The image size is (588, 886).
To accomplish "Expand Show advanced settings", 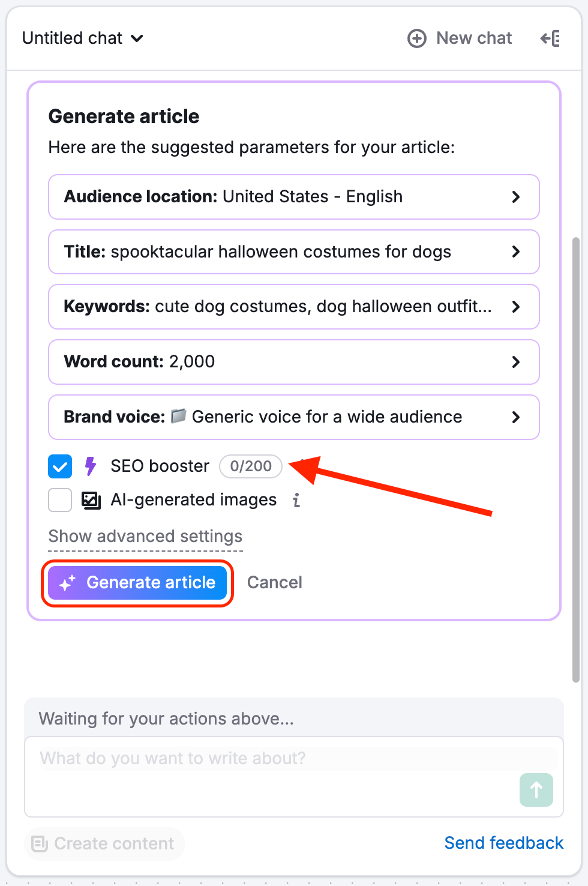I will click(x=145, y=536).
